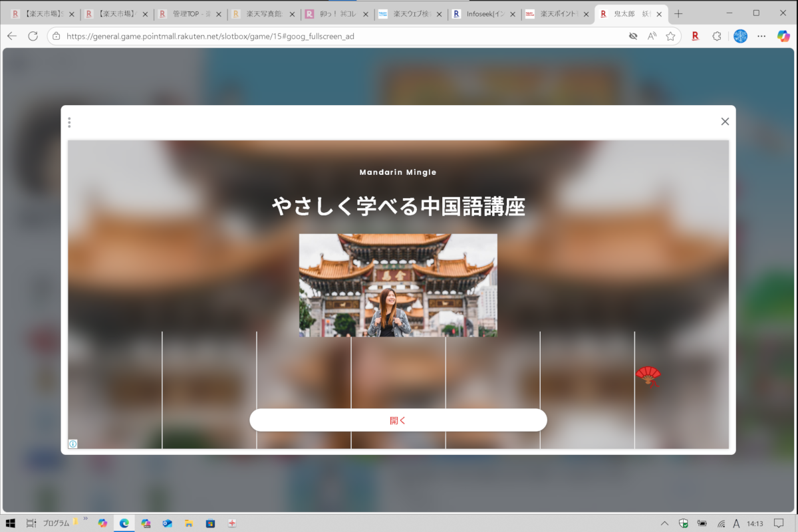Click the 14:13 clock in the taskbar
Viewport: 798px width, 532px height.
[755, 523]
